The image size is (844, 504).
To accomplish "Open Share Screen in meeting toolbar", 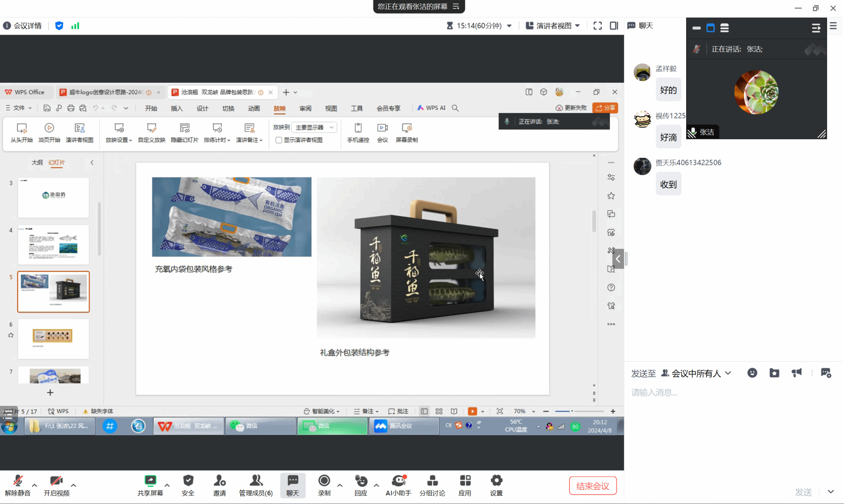I will click(150, 485).
